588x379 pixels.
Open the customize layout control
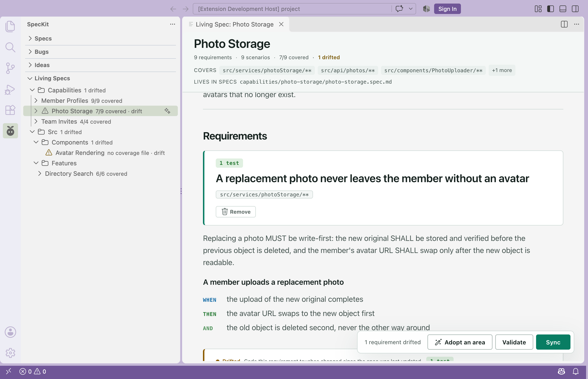coord(538,9)
